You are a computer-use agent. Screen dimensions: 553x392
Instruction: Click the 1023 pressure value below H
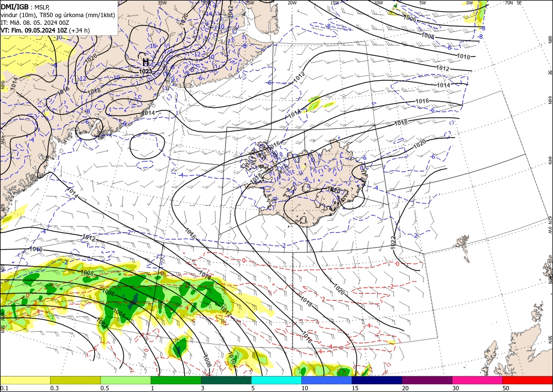[x=145, y=71]
